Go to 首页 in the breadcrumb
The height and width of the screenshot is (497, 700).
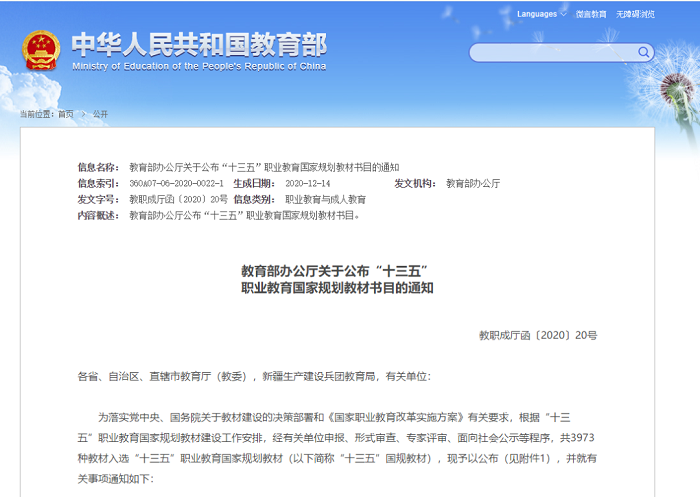(65, 114)
